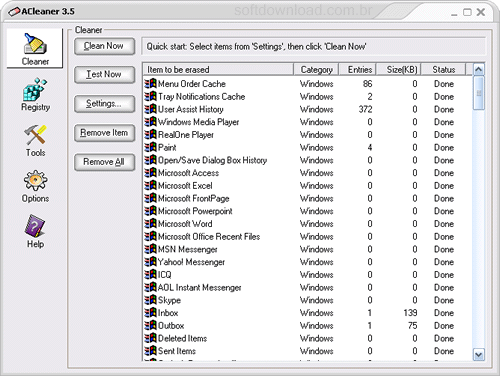Select the Microsoft Powerpoint row icon
The height and width of the screenshot is (376, 500).
click(x=150, y=211)
